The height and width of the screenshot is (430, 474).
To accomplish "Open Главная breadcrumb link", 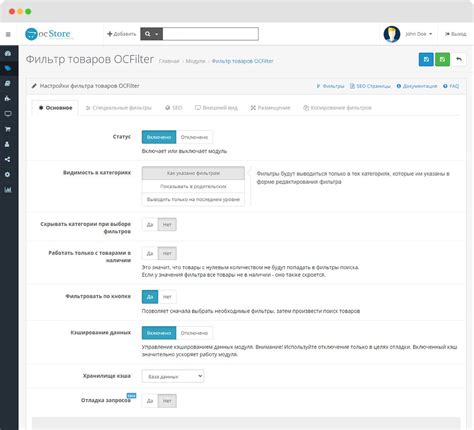I will (169, 61).
